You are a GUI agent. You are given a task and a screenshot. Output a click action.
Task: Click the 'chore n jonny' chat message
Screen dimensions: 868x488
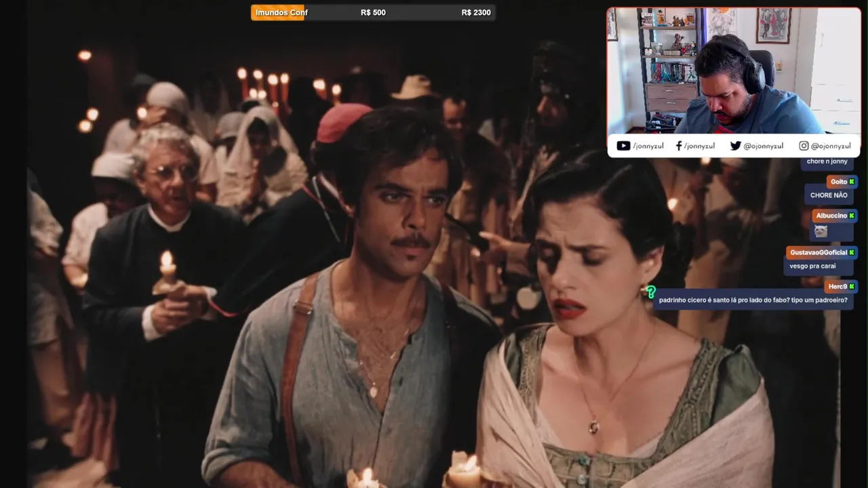coord(827,161)
